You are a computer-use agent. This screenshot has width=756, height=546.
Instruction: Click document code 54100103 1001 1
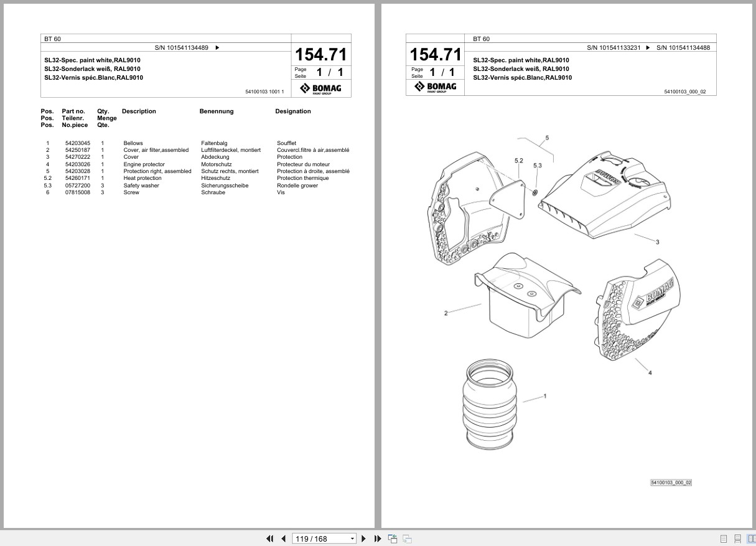click(265, 92)
